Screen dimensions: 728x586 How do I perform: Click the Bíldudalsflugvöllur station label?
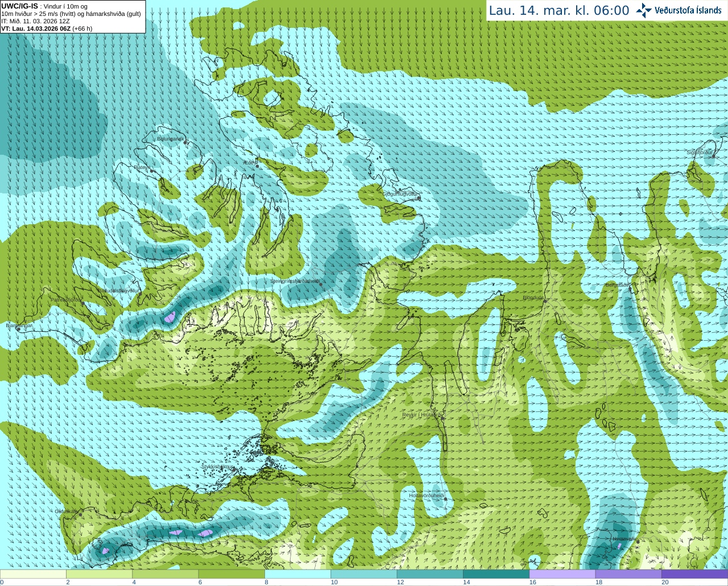[118, 290]
